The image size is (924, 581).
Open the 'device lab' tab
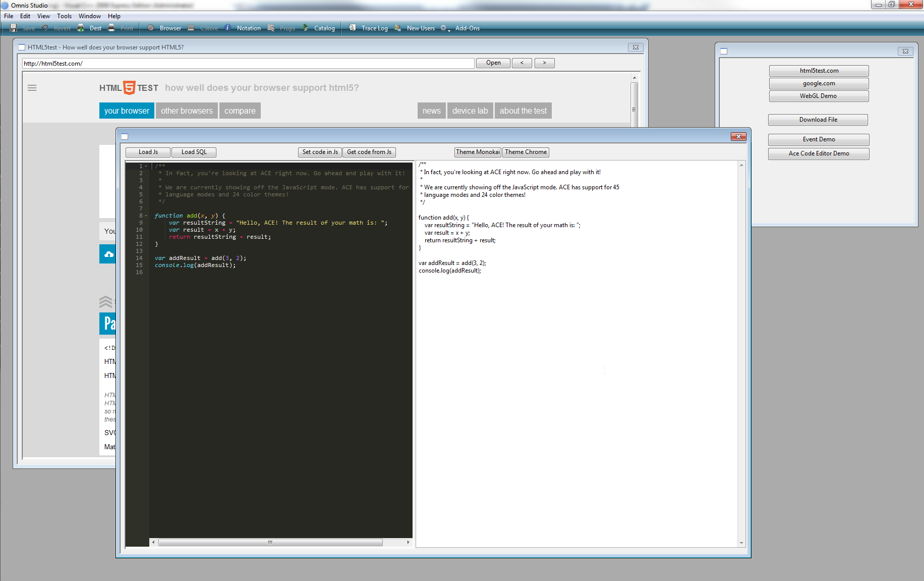click(470, 111)
